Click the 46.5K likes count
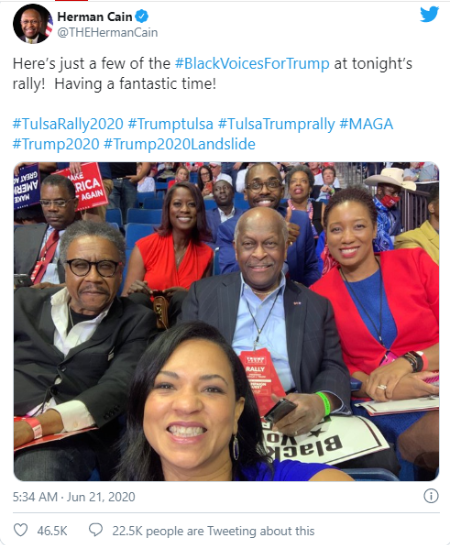This screenshot has width=450, height=545. pyautogui.click(x=52, y=531)
